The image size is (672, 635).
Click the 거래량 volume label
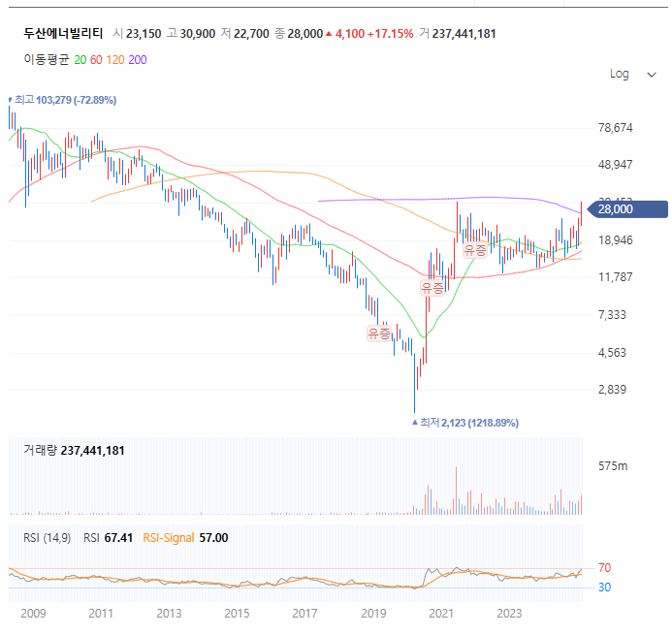point(40,451)
